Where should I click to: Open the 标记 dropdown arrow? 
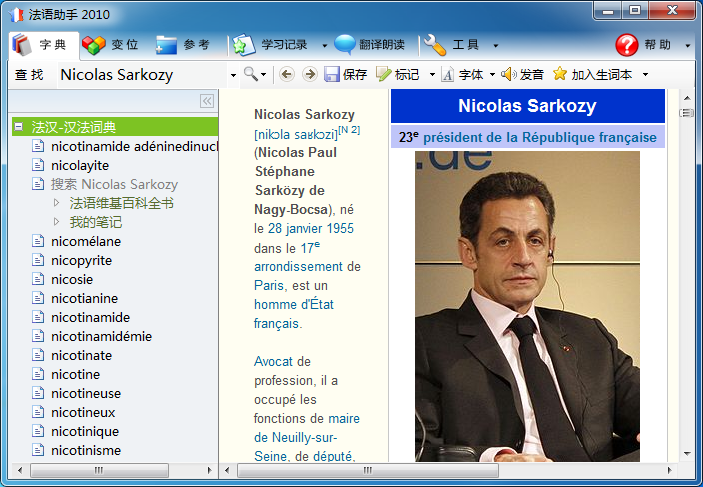[432, 74]
